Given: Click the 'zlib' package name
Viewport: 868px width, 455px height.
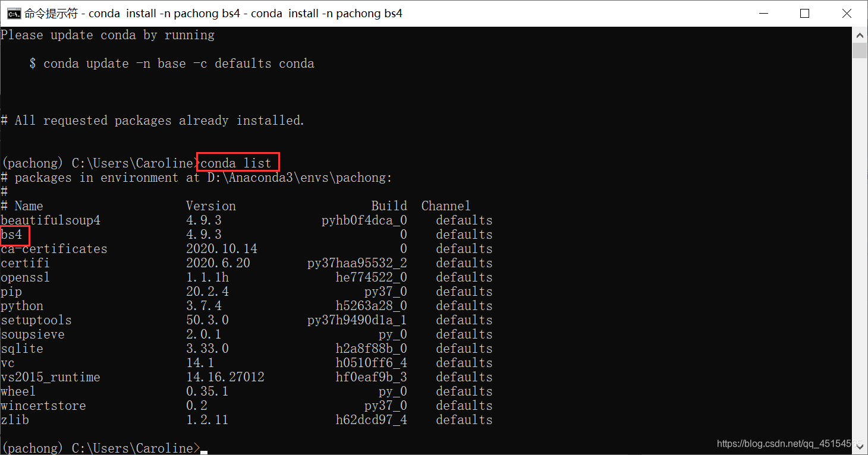Looking at the screenshot, I should [x=15, y=420].
